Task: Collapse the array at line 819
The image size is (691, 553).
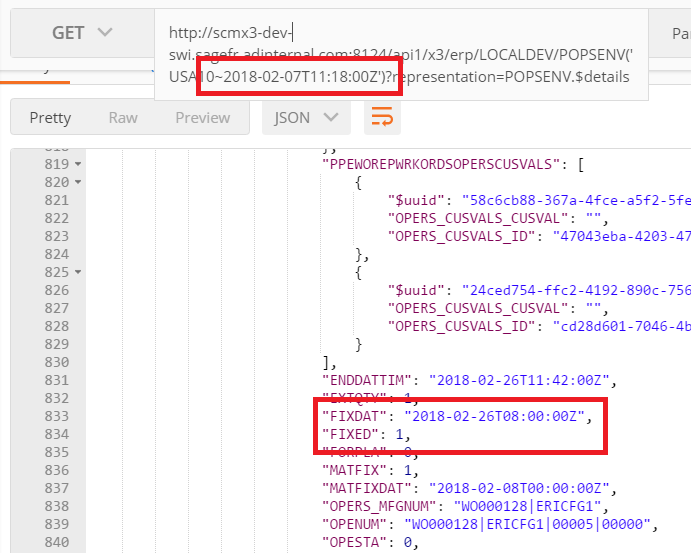Action: pos(78,164)
